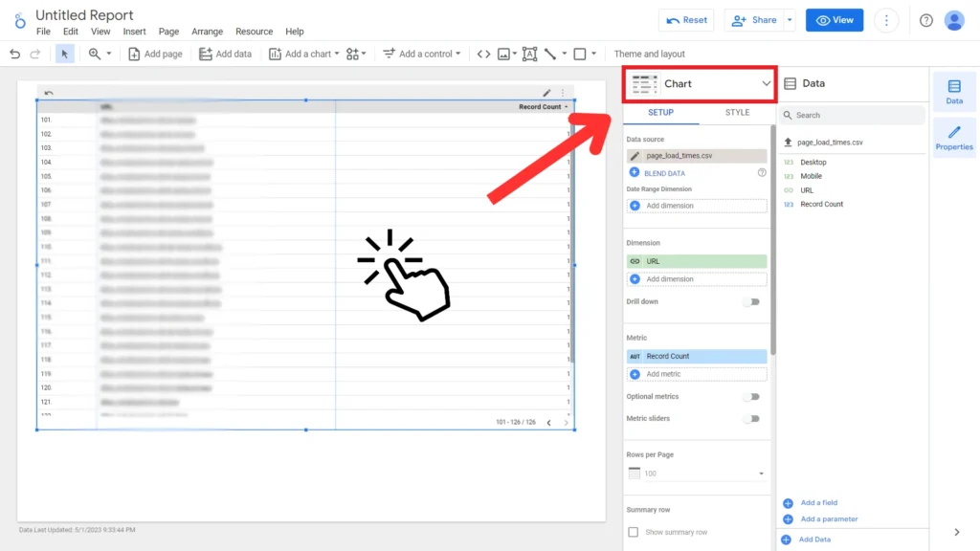980x551 pixels.
Task: Switch to the STYLE tab
Action: coord(737,113)
